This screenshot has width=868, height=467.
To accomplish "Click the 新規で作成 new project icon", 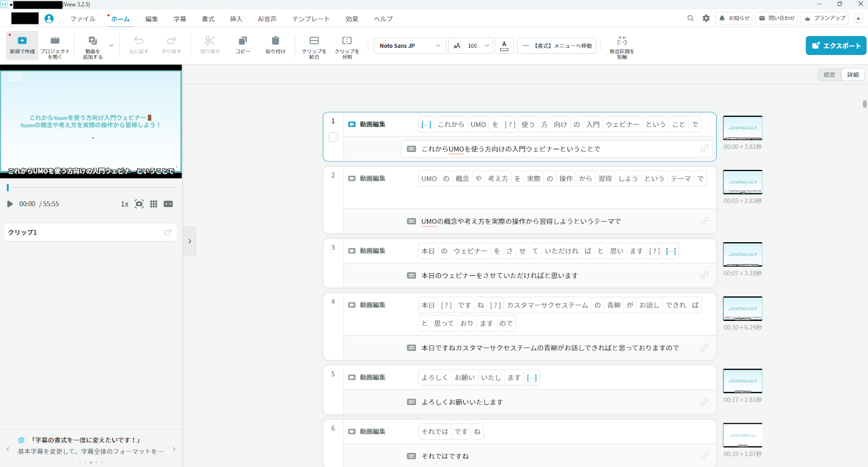I will 22,41.
